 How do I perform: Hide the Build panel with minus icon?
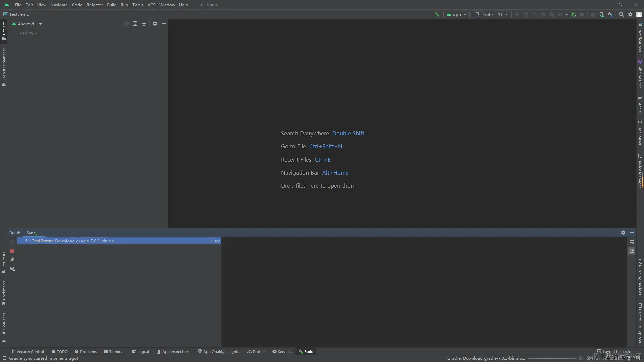pos(632,233)
